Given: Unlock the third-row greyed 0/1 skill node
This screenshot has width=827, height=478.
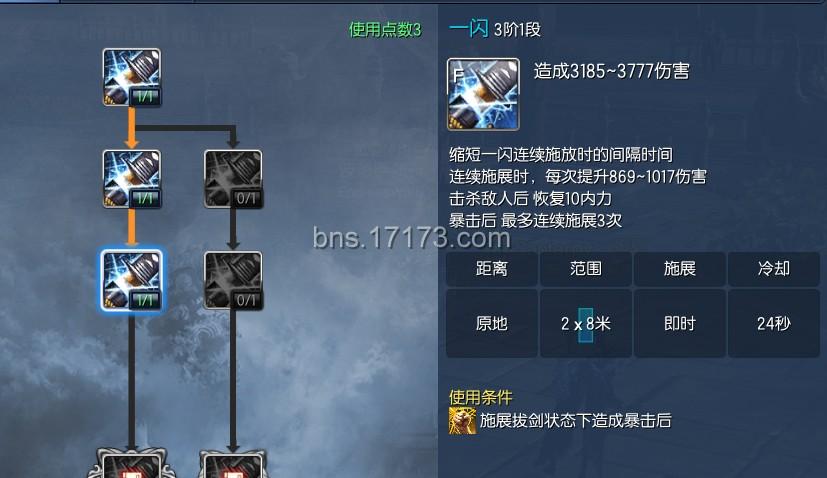Looking at the screenshot, I should click(233, 280).
